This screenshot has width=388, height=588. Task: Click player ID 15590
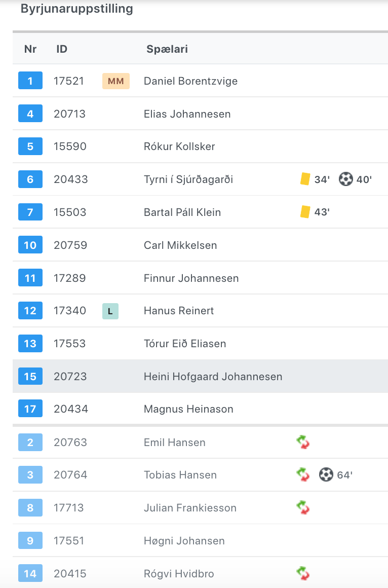coord(70,146)
